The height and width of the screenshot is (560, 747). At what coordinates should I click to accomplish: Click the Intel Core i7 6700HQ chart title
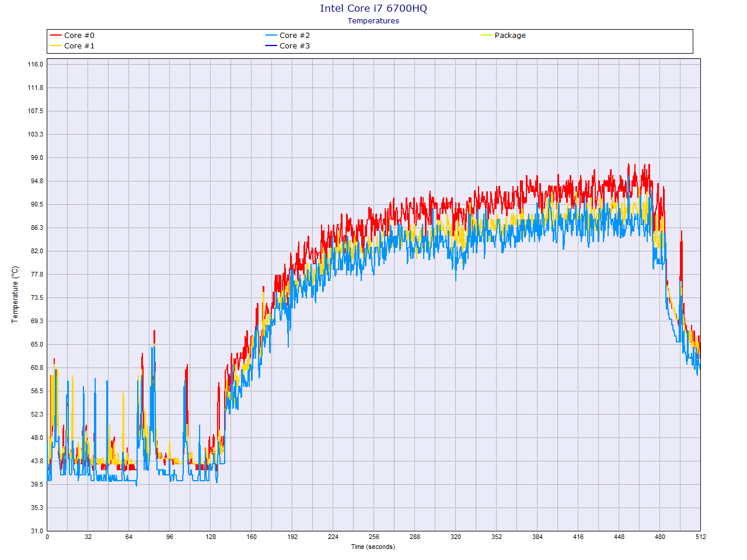[x=373, y=8]
